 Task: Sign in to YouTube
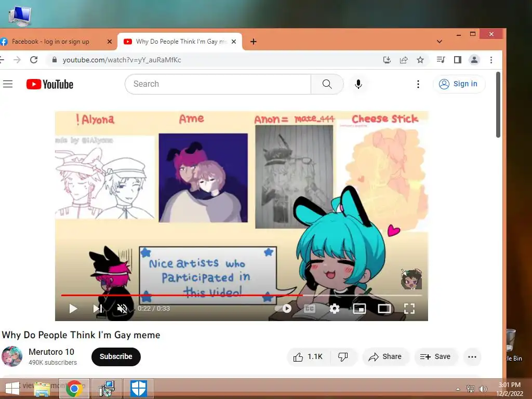(459, 84)
